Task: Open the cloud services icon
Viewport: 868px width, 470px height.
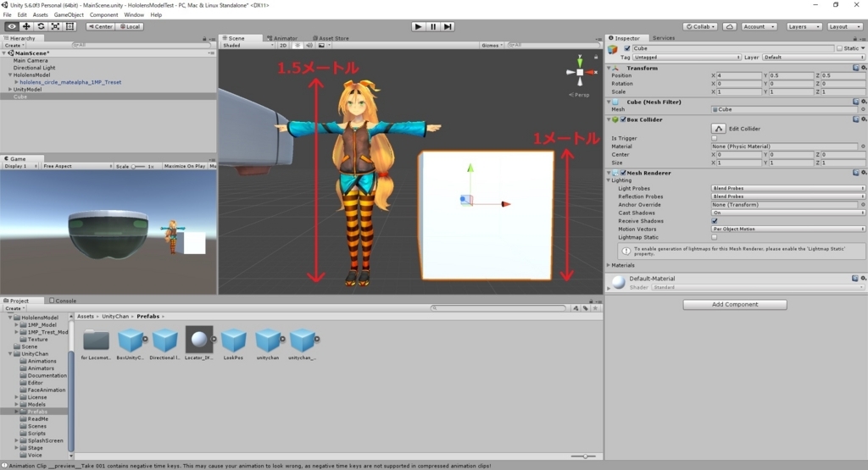Action: coord(730,26)
